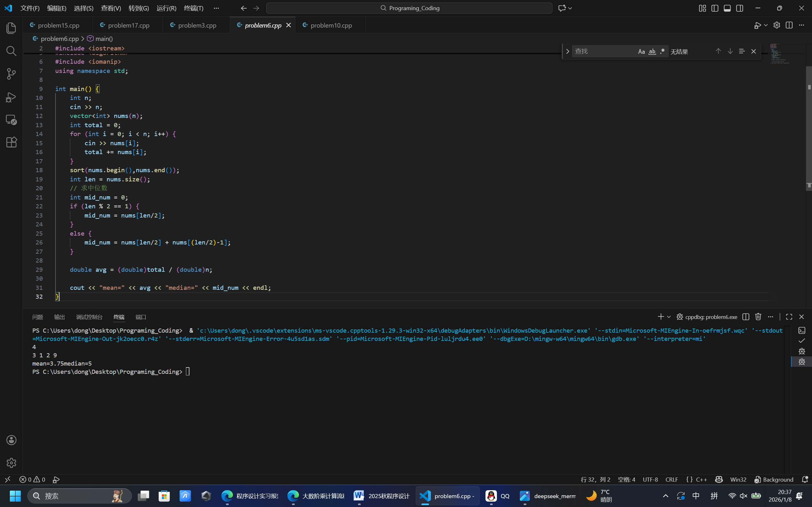The image size is (812, 507).
Task: Click the UTF-8 encoding indicator
Action: (650, 479)
